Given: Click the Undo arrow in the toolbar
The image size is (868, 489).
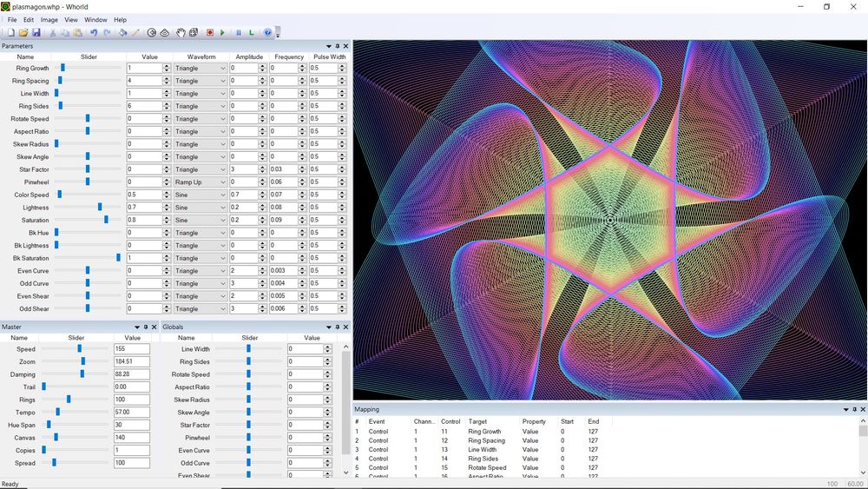Looking at the screenshot, I should pos(94,33).
